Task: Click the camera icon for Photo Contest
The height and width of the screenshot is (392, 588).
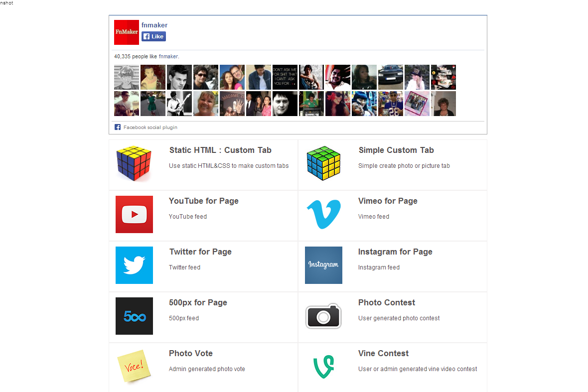Action: [323, 316]
